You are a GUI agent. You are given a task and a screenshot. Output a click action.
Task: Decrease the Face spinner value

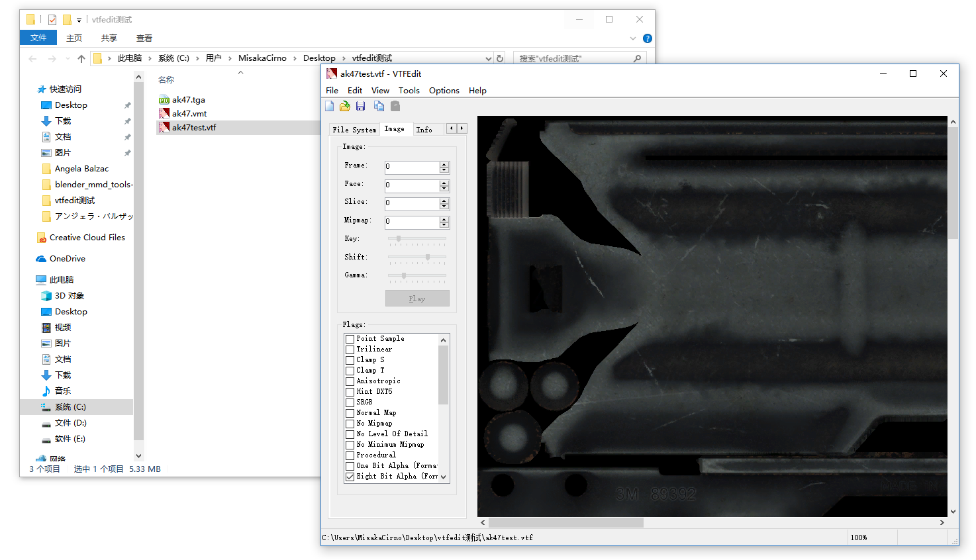pyautogui.click(x=444, y=189)
